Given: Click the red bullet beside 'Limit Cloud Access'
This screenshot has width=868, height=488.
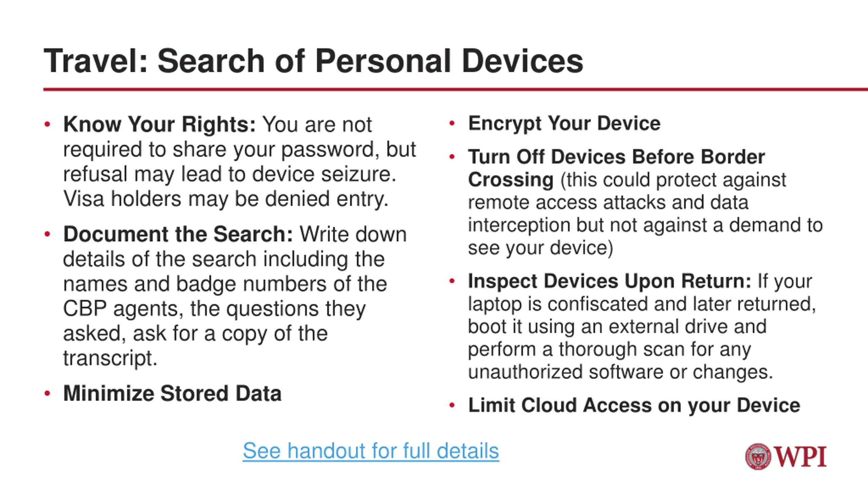Looking at the screenshot, I should coord(452,405).
